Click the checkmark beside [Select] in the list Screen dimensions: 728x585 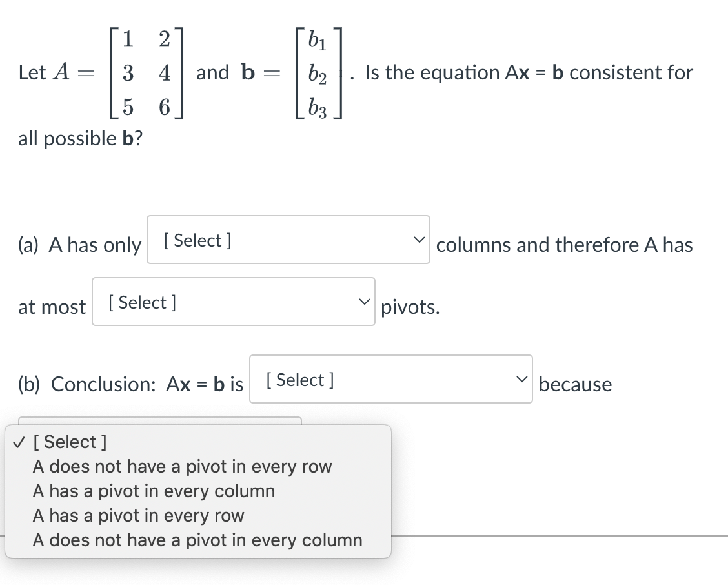[x=18, y=442]
